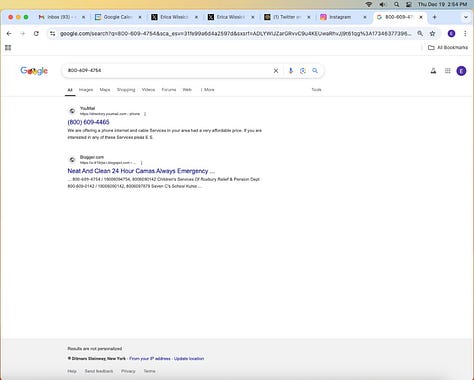The width and height of the screenshot is (474, 380).
Task: Expand the tab search dropdown arrow
Action: pos(466,17)
